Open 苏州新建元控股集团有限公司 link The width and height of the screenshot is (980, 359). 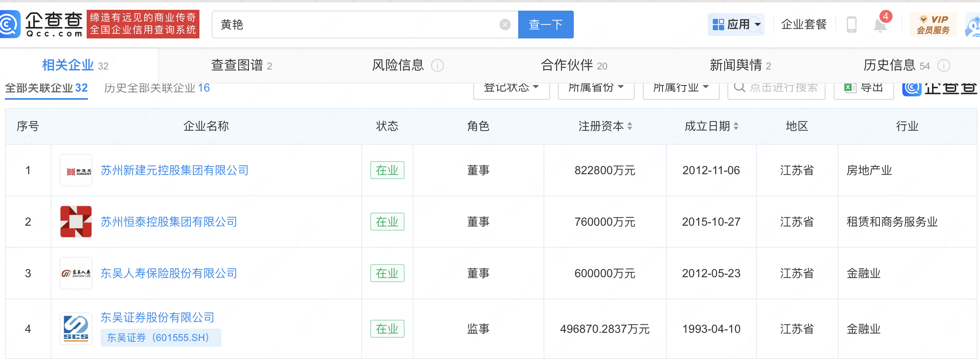[x=175, y=170]
